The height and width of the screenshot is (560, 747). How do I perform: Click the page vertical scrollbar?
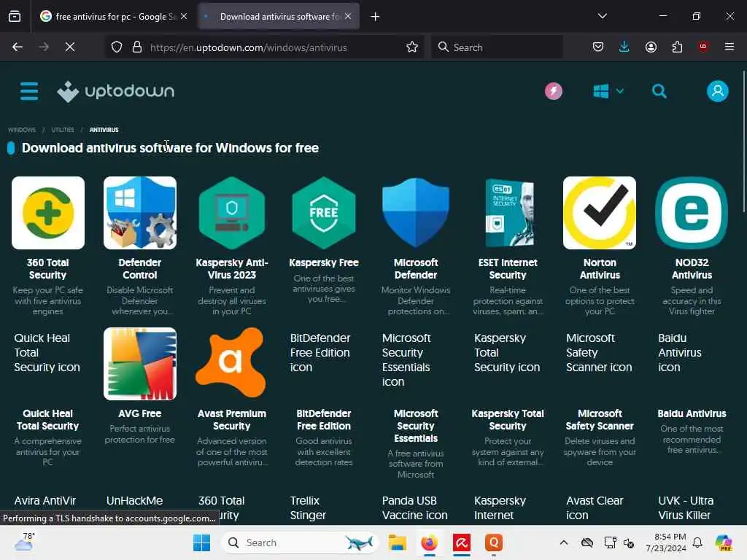743,143
